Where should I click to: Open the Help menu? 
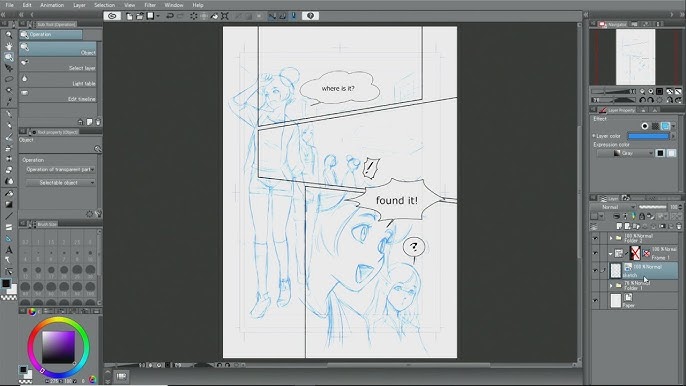[x=198, y=5]
